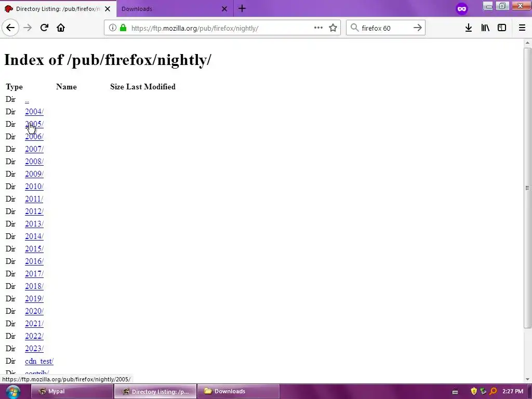Switch to the Downloads tab
532x399 pixels.
point(175,9)
